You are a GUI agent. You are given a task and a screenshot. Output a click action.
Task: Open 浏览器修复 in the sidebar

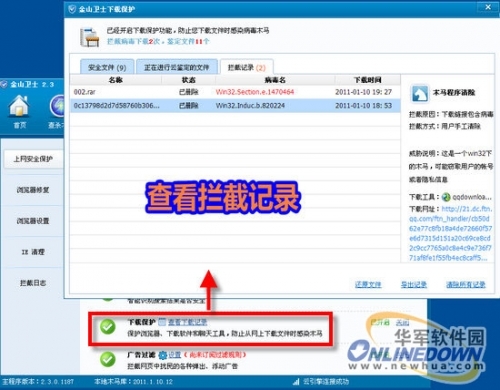[x=33, y=190]
